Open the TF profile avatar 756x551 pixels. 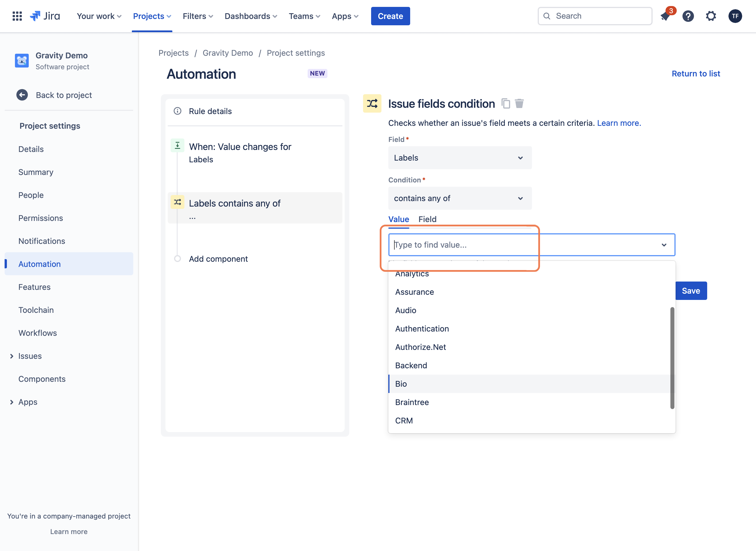[x=735, y=16]
